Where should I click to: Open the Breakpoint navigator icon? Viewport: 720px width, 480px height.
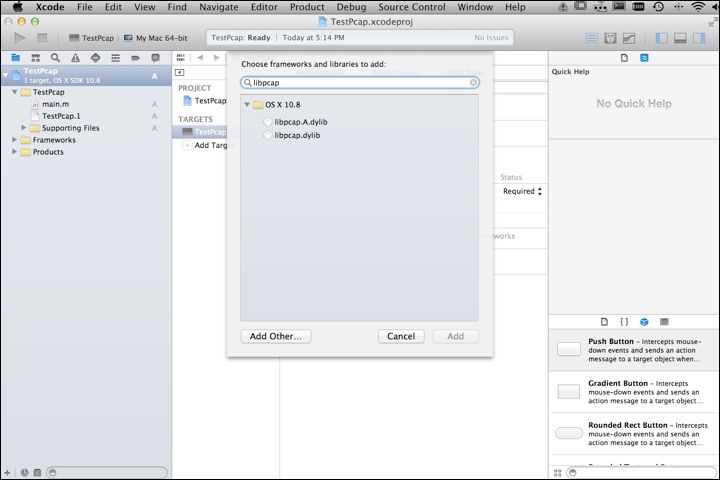(x=135, y=58)
